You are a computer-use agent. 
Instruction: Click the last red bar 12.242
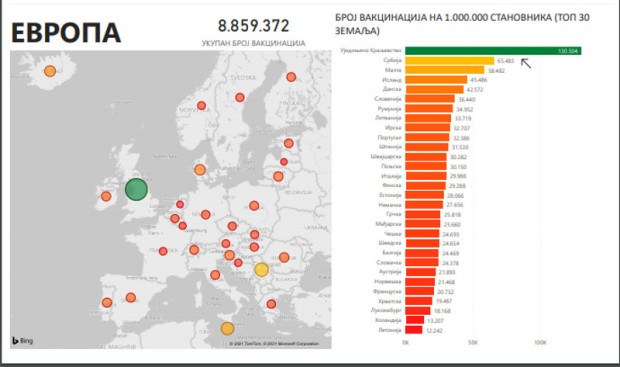coord(414,330)
